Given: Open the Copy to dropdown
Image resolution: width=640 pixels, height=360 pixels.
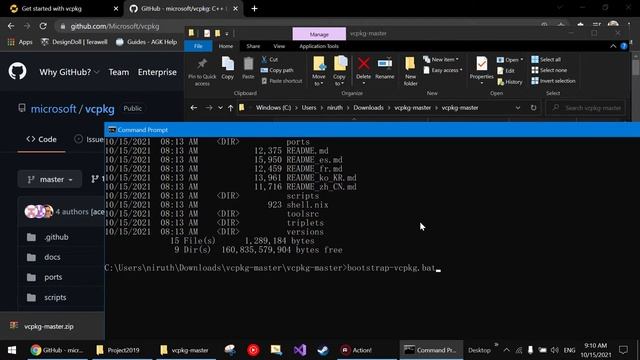Looking at the screenshot, I should coord(339,71).
